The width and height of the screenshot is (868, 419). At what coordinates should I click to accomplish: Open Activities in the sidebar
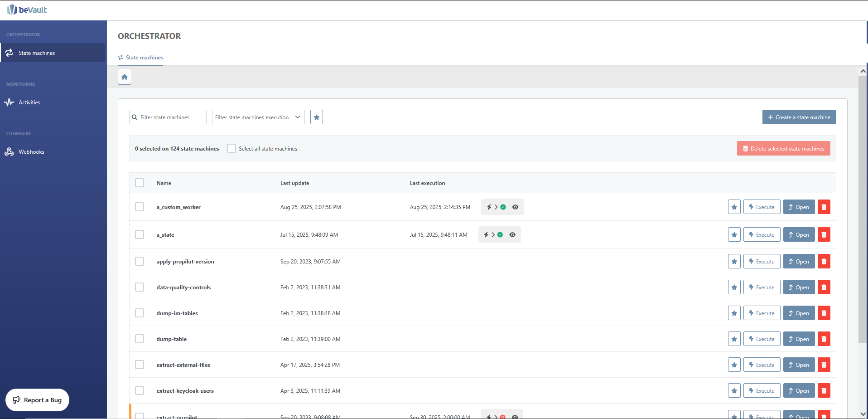point(29,102)
